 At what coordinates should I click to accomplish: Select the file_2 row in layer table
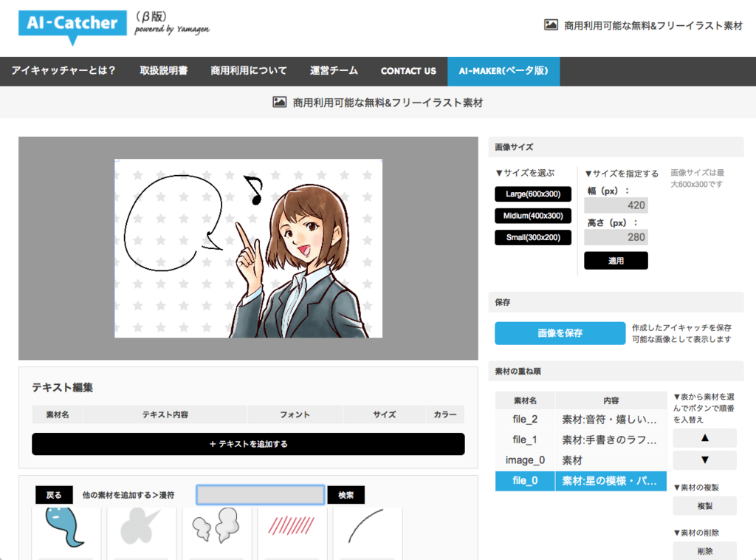(x=581, y=419)
